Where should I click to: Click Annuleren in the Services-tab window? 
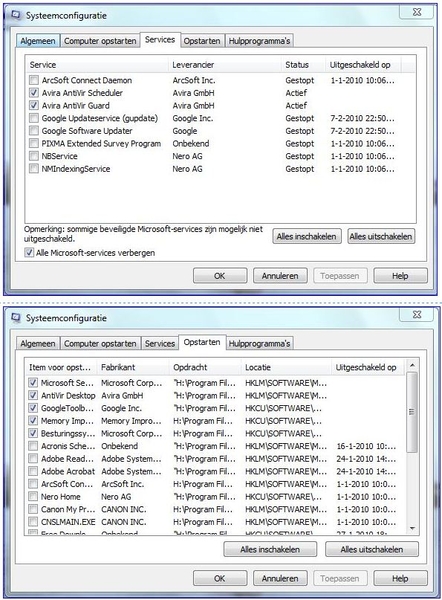click(280, 276)
